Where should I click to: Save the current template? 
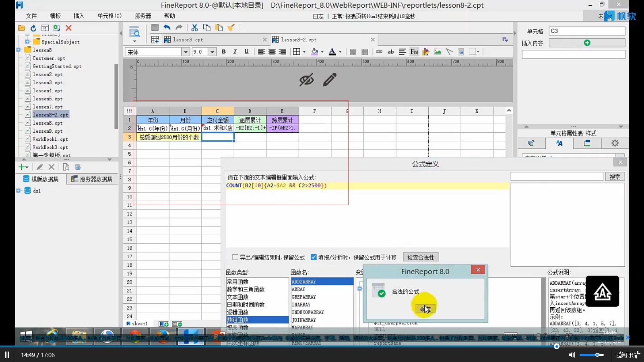(155, 27)
